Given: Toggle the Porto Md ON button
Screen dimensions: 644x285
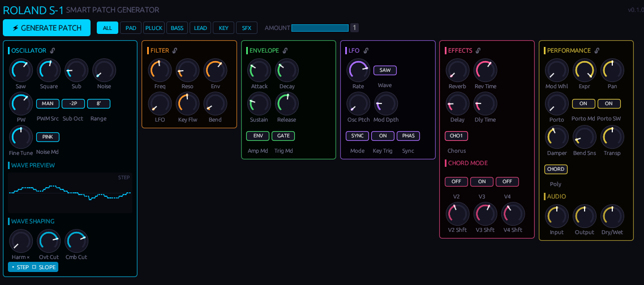Looking at the screenshot, I should pos(583,103).
